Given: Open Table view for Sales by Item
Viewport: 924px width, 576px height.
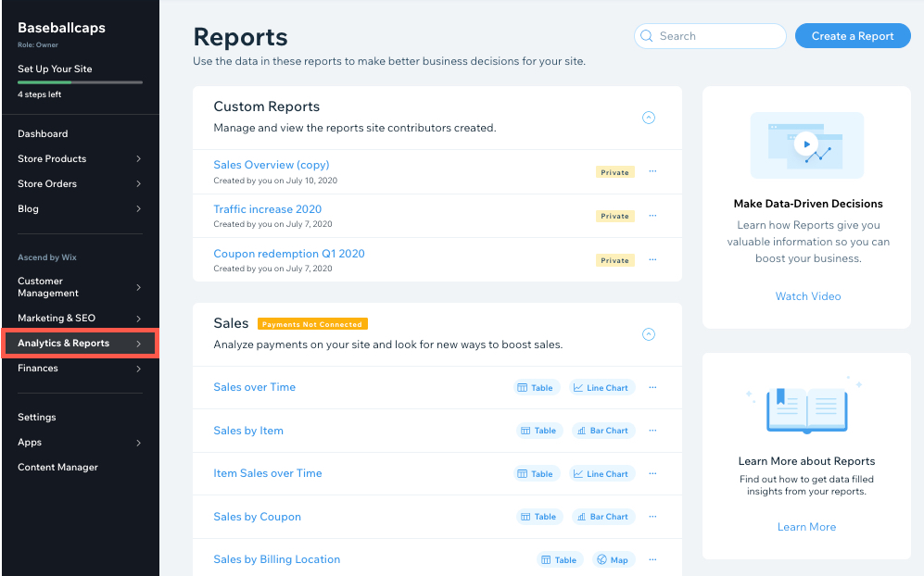Looking at the screenshot, I should [538, 430].
